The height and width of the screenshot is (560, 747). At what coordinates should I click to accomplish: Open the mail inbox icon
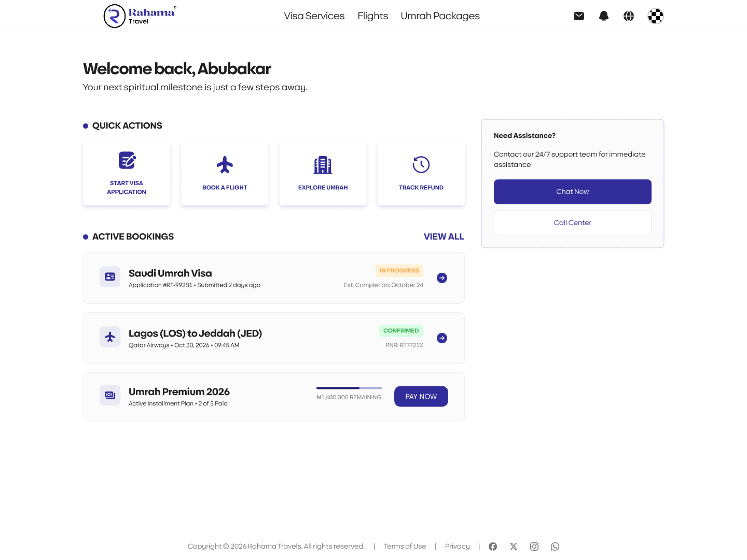tap(579, 16)
